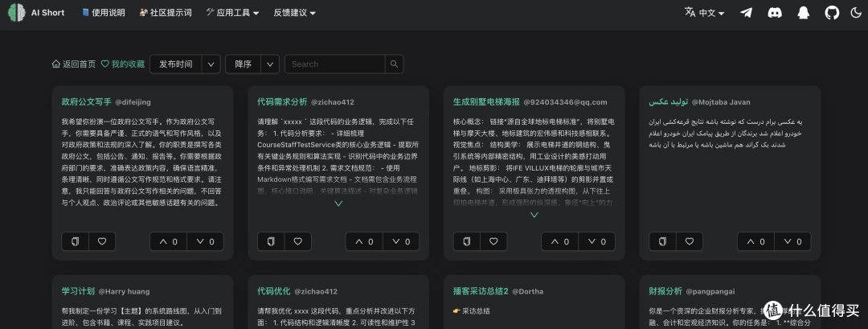
Task: Upvote the 代码需求分析 card
Action: point(364,241)
